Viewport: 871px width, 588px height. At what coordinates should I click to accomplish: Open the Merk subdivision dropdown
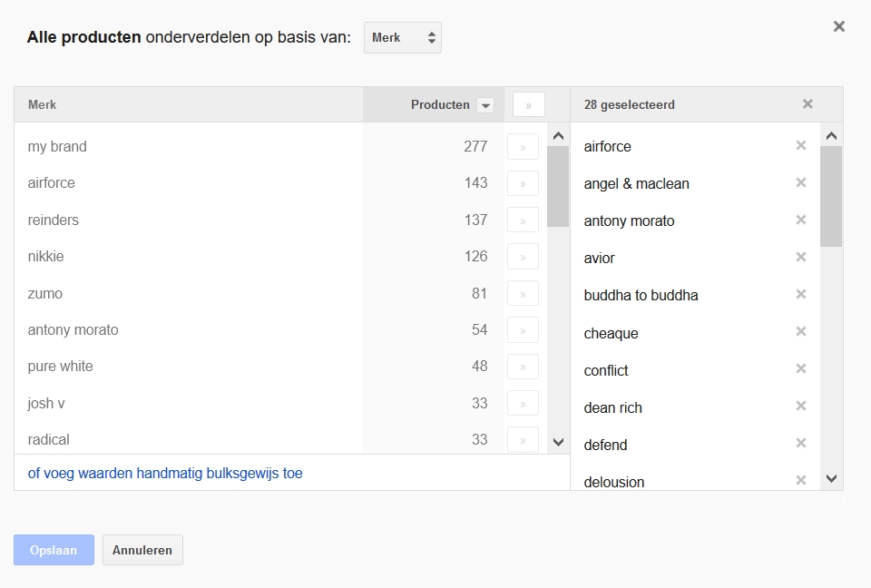coord(403,38)
